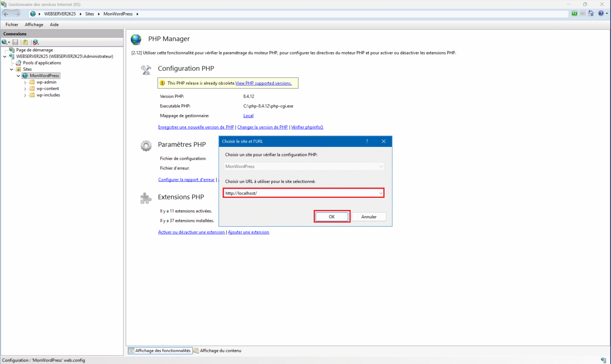Expand the wp-content folder node

pos(25,89)
